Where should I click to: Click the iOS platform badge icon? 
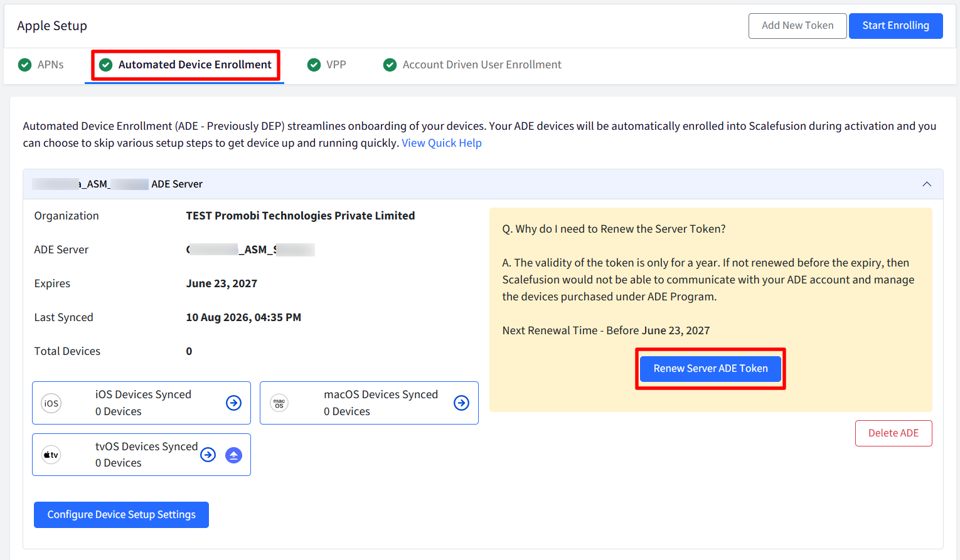pyautogui.click(x=51, y=403)
